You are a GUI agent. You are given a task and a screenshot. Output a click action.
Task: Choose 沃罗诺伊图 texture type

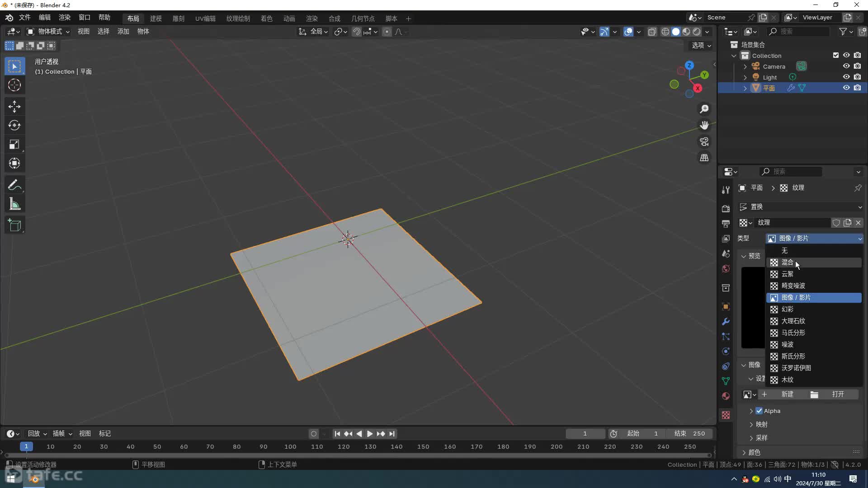click(814, 368)
